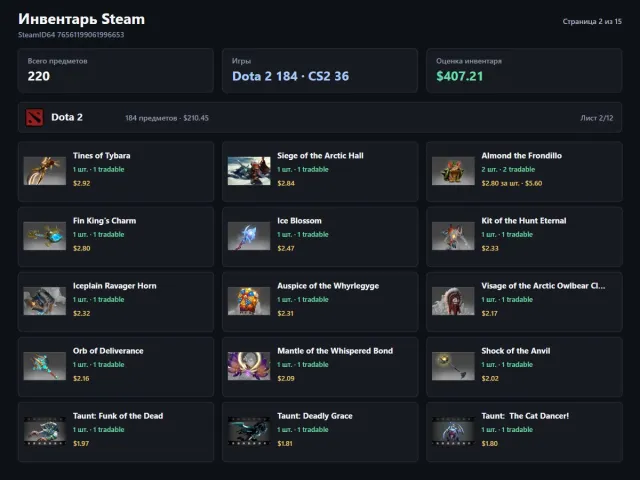The width and height of the screenshot is (640, 480).
Task: Select Visage of the Arctic Owlbear image
Action: (x=453, y=301)
